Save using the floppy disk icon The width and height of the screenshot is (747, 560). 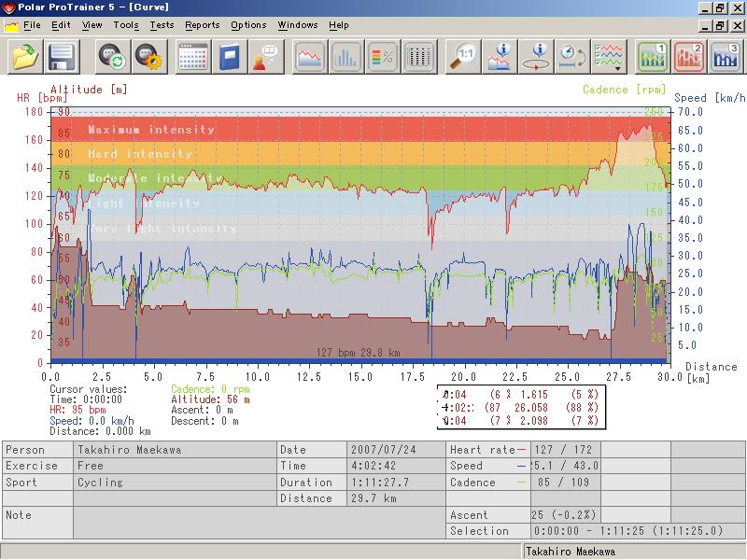(62, 57)
